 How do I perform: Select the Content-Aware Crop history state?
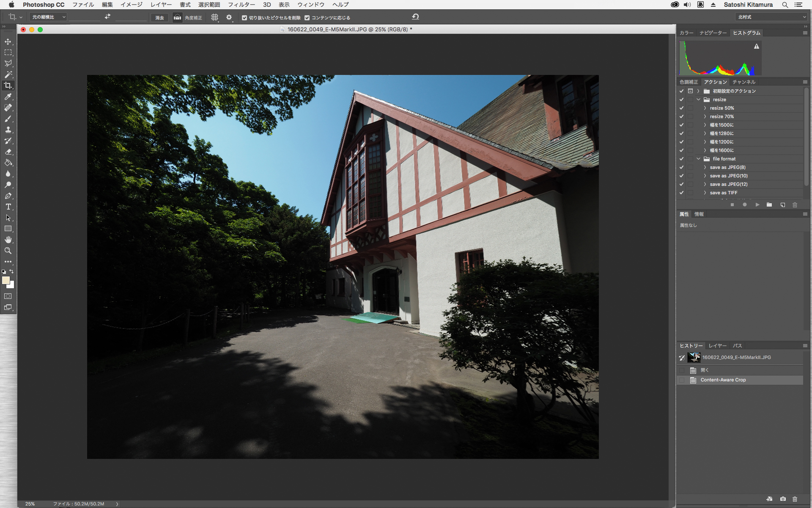(723, 380)
